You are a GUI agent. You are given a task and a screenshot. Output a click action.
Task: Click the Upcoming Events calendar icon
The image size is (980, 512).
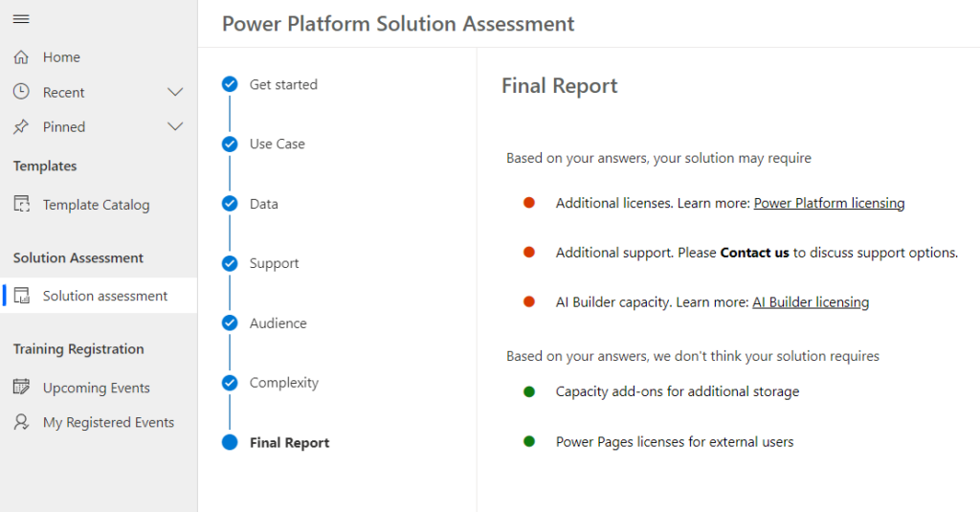click(21, 388)
